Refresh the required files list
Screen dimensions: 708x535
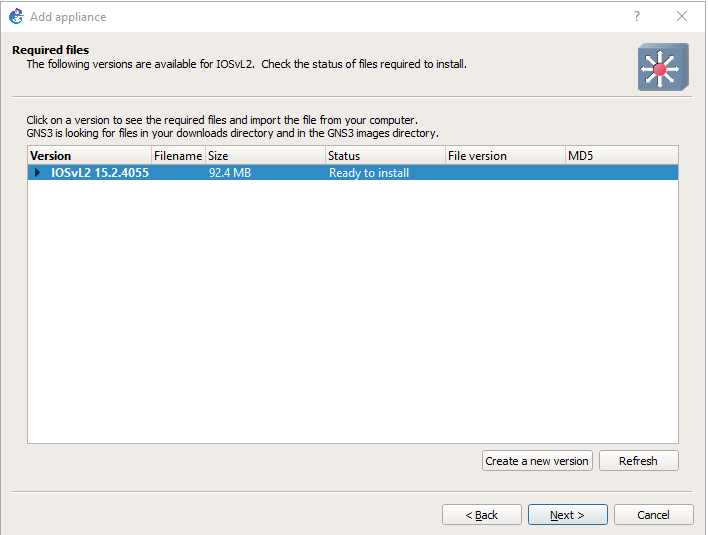pos(638,461)
